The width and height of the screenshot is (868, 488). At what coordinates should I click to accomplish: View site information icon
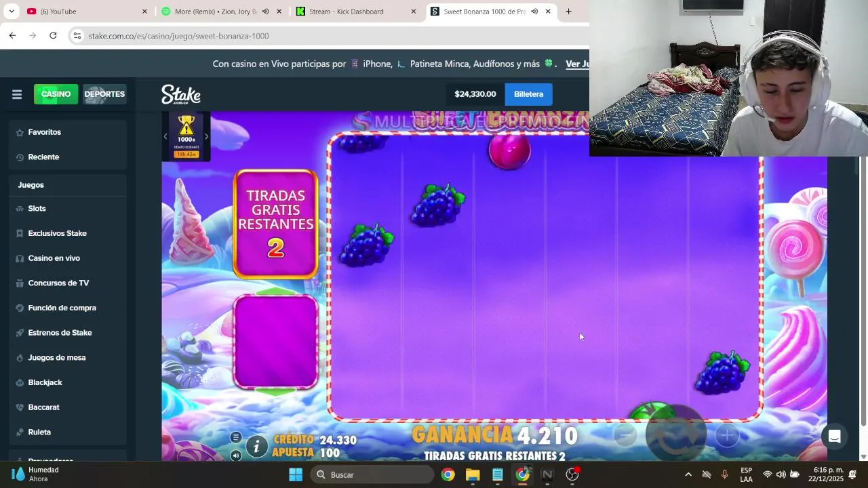(77, 36)
